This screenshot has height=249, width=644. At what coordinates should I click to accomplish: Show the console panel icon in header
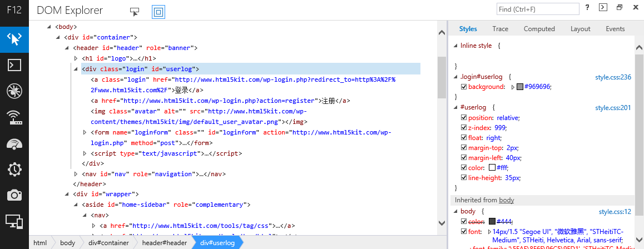point(603,7)
